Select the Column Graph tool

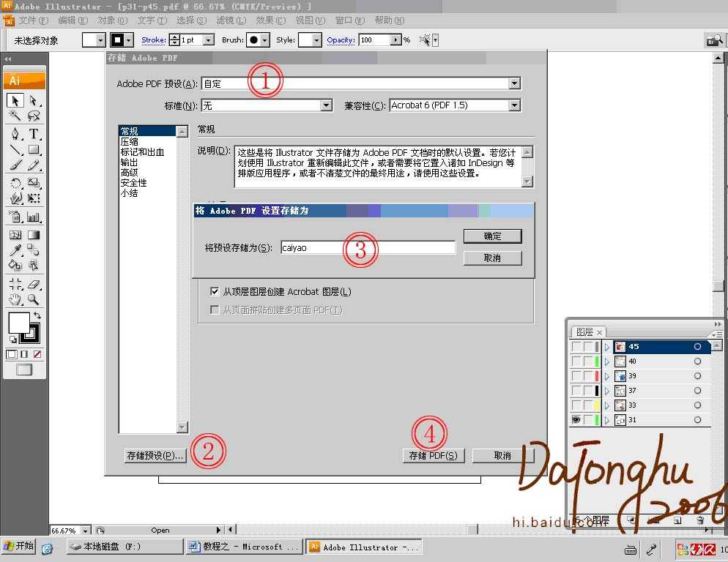tap(34, 217)
